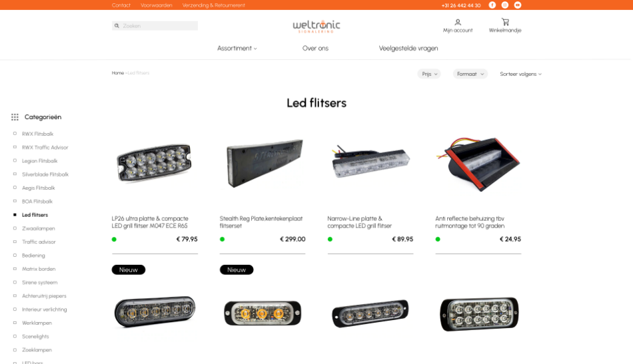Click green stock indicator for Stealth Reg Plate
This screenshot has width=633, height=364.
222,239
